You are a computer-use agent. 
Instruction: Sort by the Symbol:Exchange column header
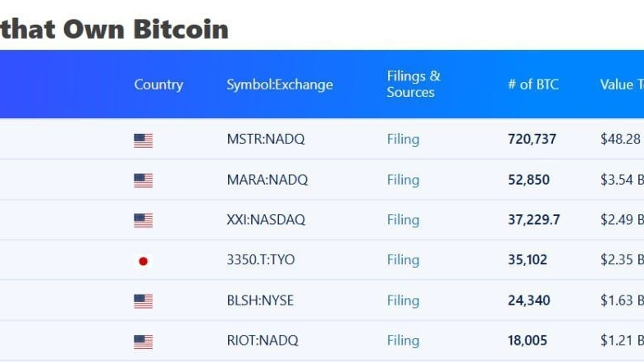(x=280, y=85)
